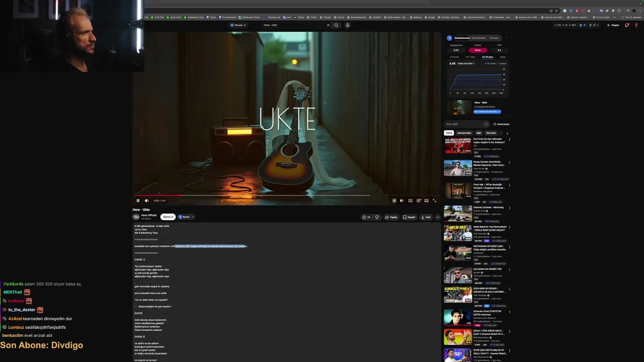This screenshot has width=644, height=362.
Task: Open options for Schecter Artist video
Action: pyautogui.click(x=509, y=312)
